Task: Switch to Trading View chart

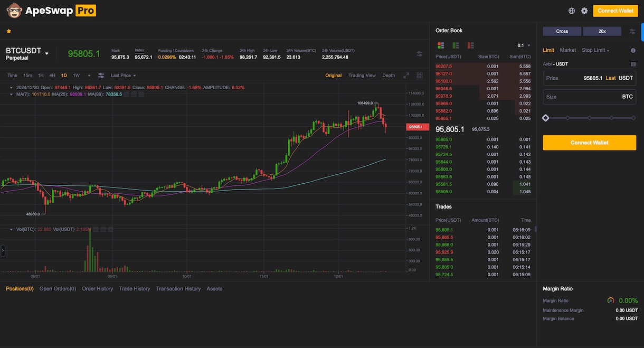Action: [362, 76]
